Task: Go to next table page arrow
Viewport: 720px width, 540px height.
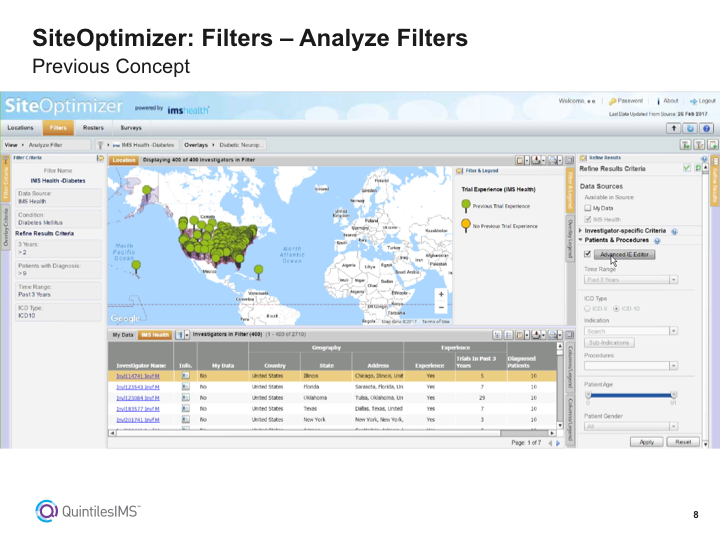Action: [558, 443]
